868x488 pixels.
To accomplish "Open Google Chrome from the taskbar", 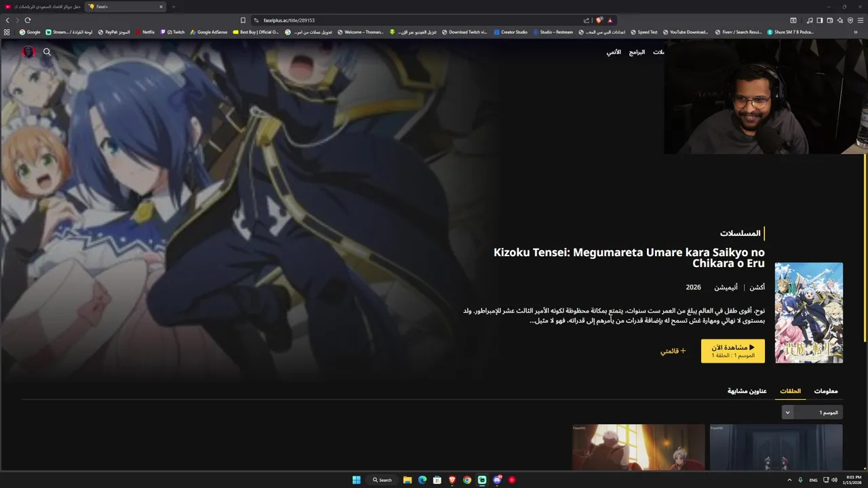I will [467, 480].
